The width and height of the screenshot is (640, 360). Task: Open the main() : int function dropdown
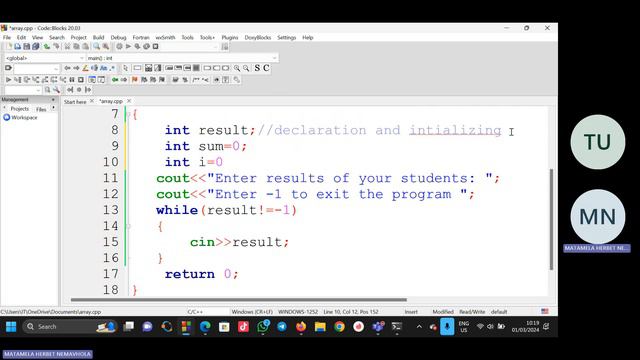pyautogui.click(x=182, y=58)
